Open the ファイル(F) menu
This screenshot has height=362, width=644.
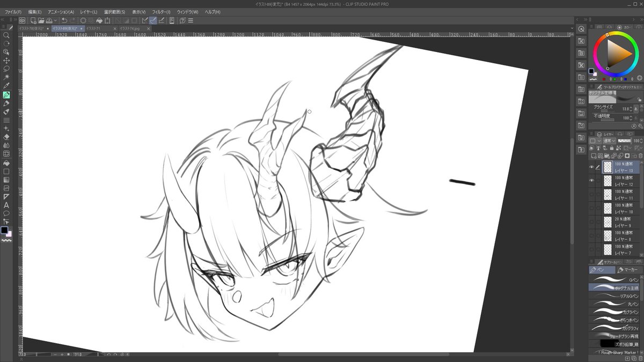click(13, 12)
